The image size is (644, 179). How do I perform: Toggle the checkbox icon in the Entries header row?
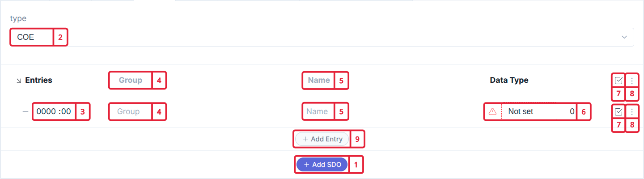tap(619, 81)
